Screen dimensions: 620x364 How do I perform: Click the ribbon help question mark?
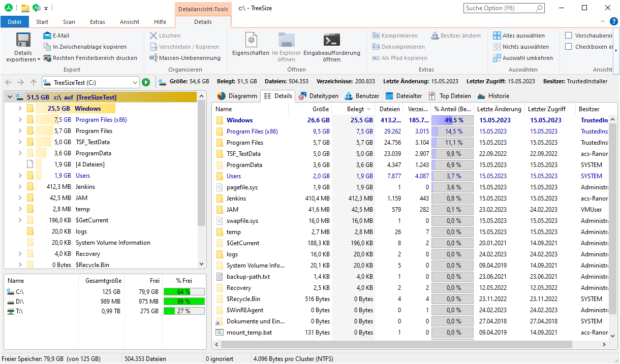pyautogui.click(x=614, y=22)
